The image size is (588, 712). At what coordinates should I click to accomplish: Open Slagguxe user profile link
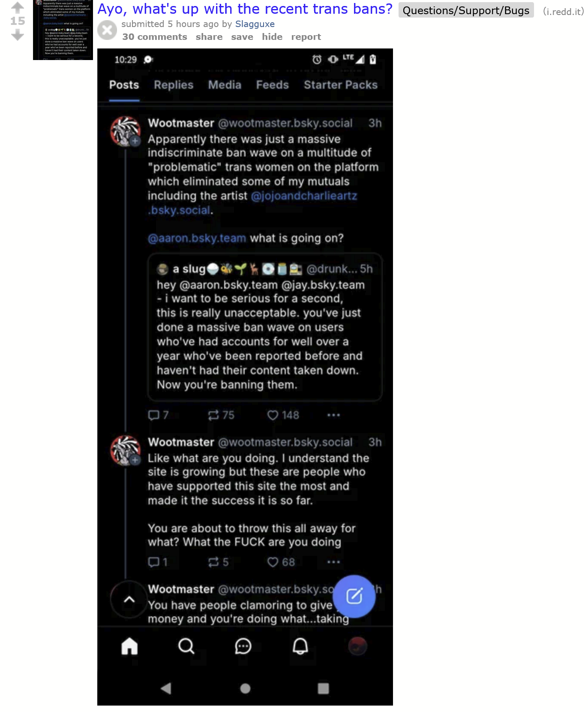click(x=255, y=24)
